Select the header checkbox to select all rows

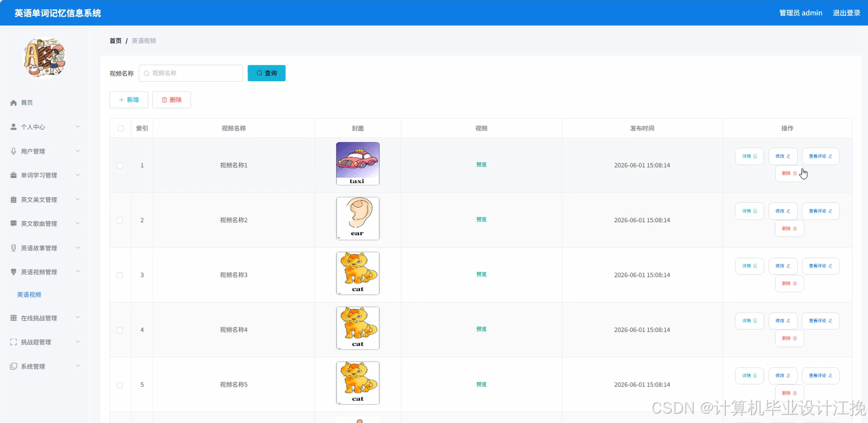click(121, 129)
